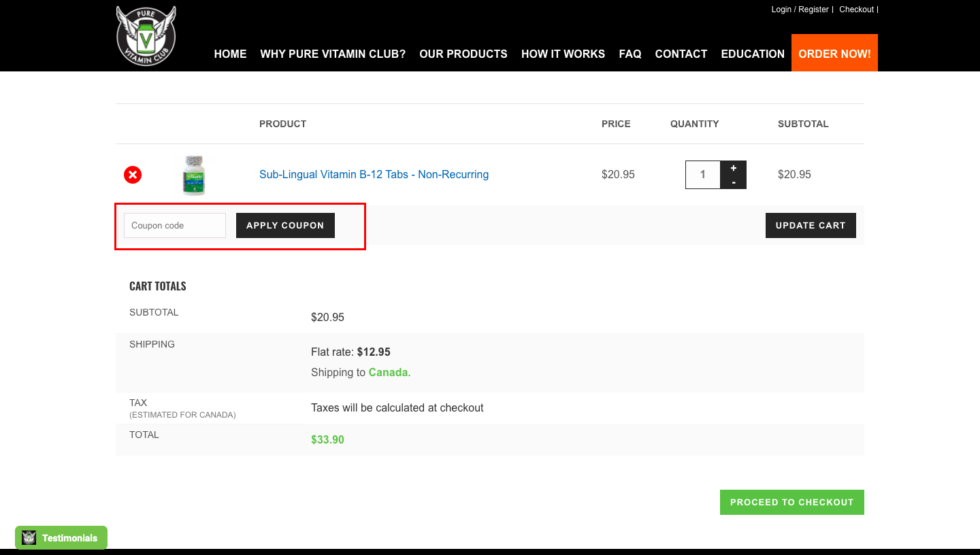Open the Education menu item
The width and height of the screenshot is (980, 555).
point(753,54)
